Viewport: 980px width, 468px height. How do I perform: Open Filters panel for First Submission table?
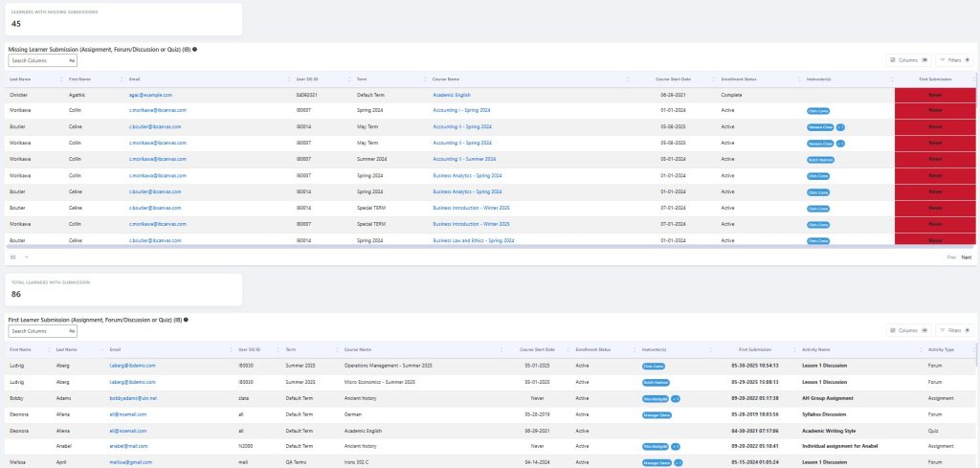coord(954,330)
